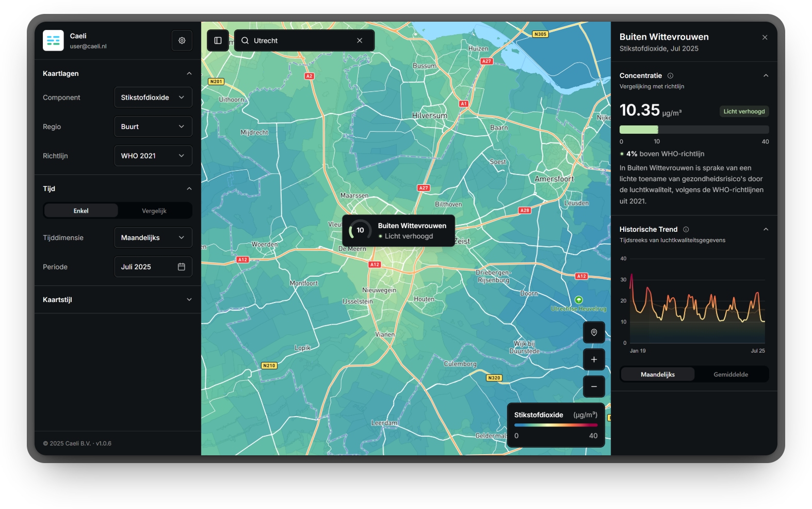Screen dimensions: 812x509
Task: Open the calendar icon for Periode
Action: coord(182,267)
